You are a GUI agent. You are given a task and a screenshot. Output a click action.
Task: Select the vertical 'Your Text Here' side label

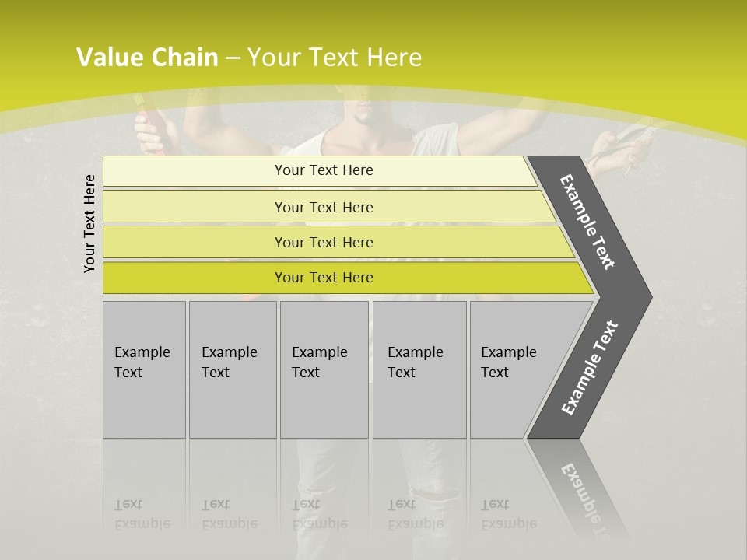pos(89,224)
